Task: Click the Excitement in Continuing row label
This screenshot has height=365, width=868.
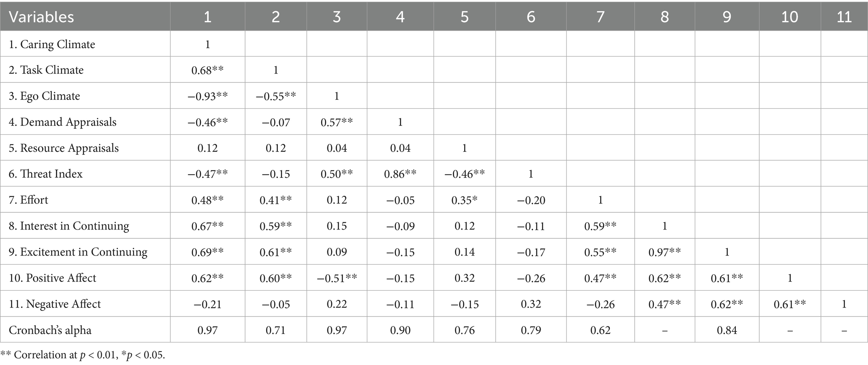Action: click(78, 252)
